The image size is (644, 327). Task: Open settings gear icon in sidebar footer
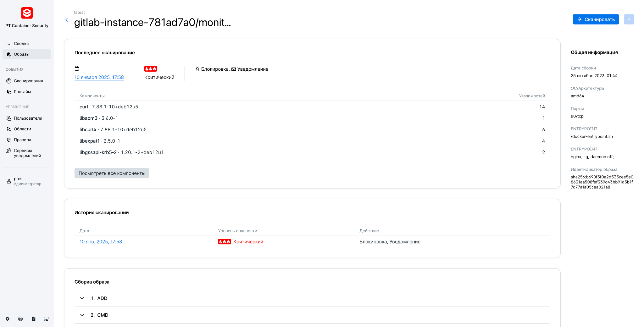tap(8, 319)
